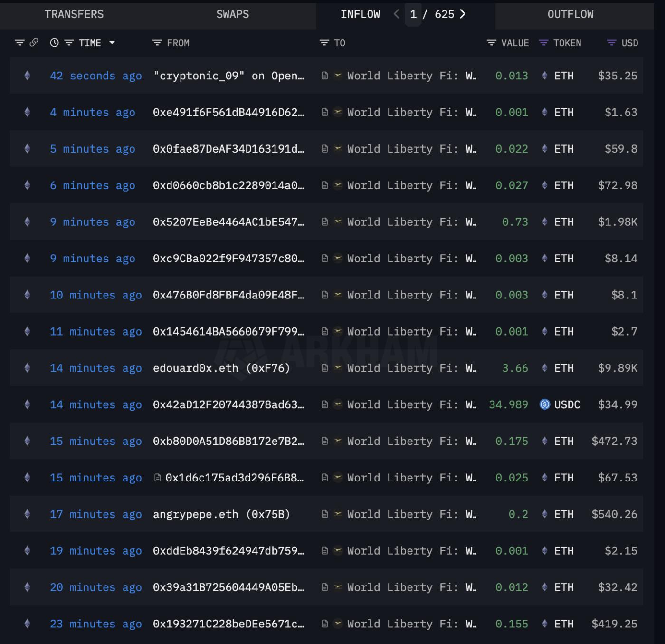Click the Ethereum chain icon in the first row
665x644 pixels.
[27, 76]
